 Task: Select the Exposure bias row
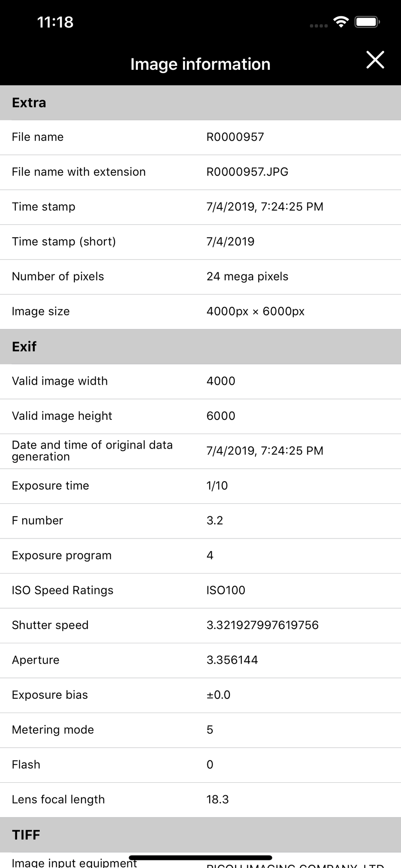coord(200,695)
